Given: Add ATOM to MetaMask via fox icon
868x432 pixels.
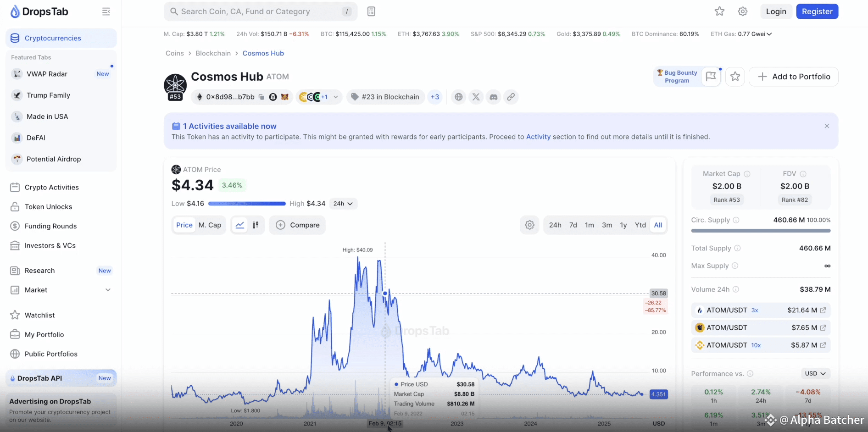Looking at the screenshot, I should coord(285,97).
